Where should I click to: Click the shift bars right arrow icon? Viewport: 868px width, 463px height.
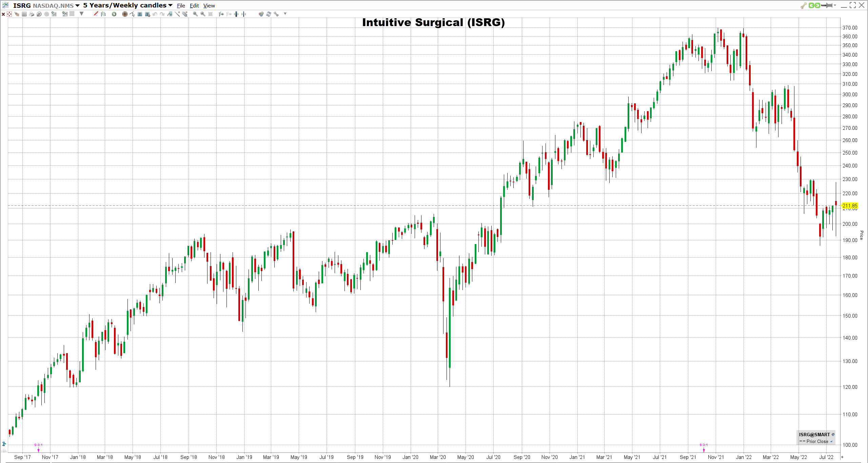tap(221, 14)
